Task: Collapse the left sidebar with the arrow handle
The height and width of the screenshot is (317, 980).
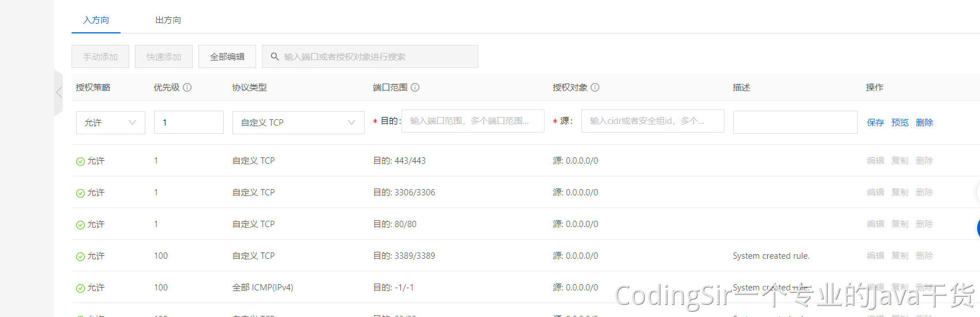Action: click(58, 92)
